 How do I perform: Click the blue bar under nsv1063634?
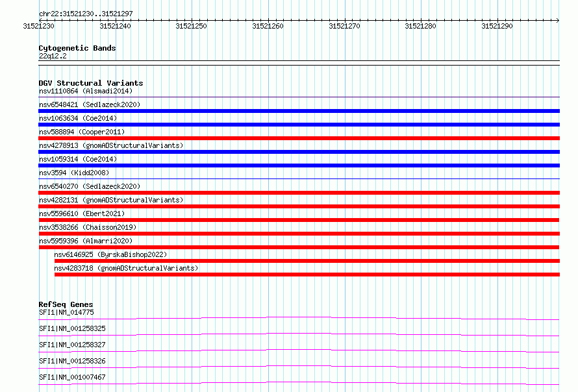coord(299,125)
